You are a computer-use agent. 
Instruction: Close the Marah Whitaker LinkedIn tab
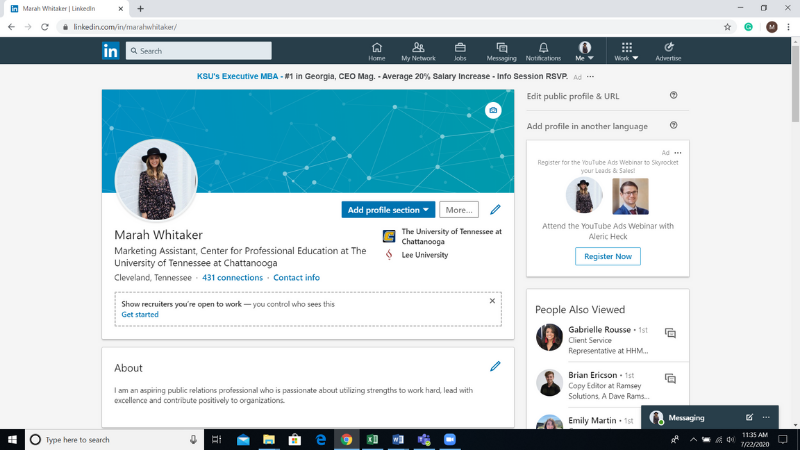(120, 9)
